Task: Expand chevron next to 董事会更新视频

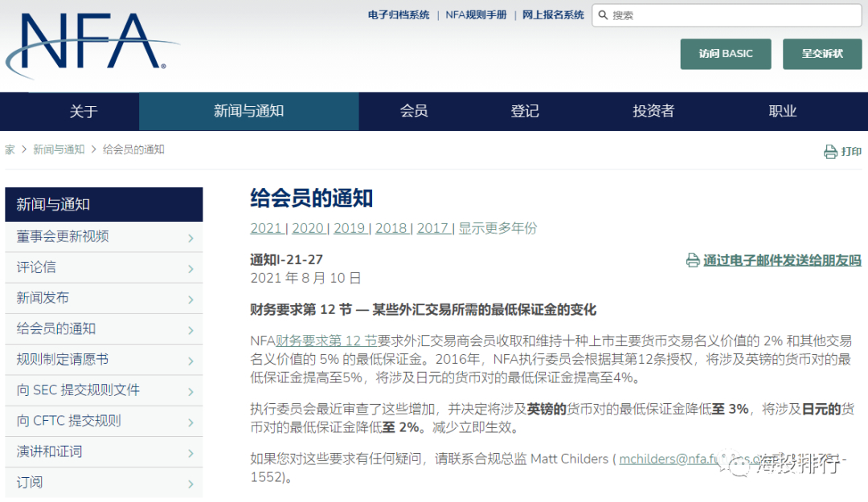Action: (191, 239)
